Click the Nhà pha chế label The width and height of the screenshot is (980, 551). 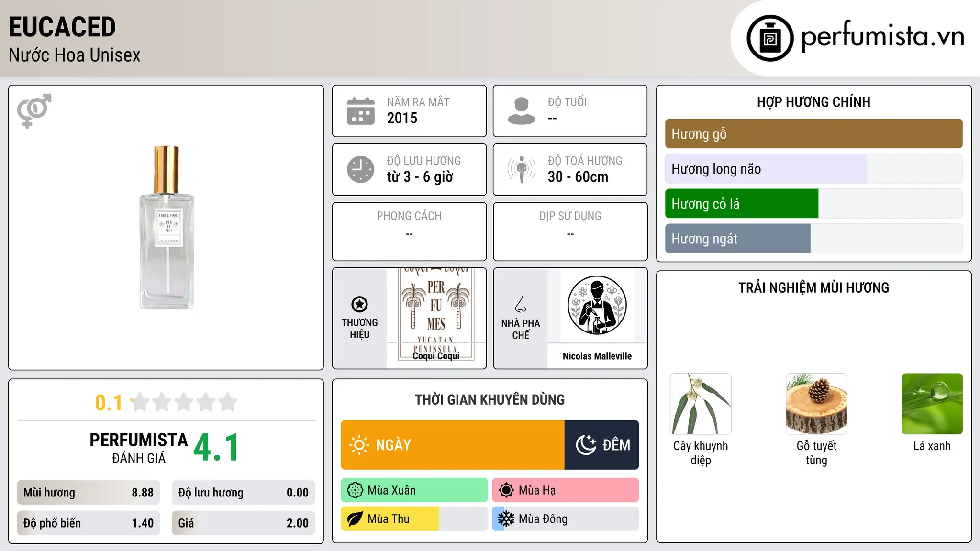(521, 330)
